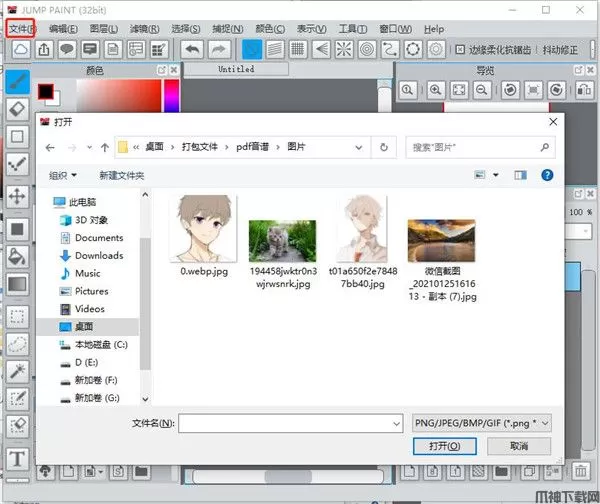Open the file type filter dropdown

[x=482, y=423]
